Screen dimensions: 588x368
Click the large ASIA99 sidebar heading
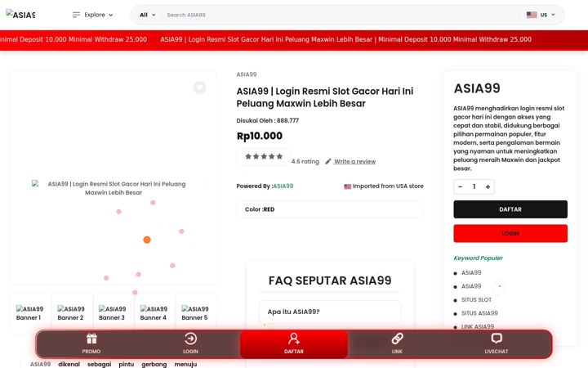coord(477,88)
